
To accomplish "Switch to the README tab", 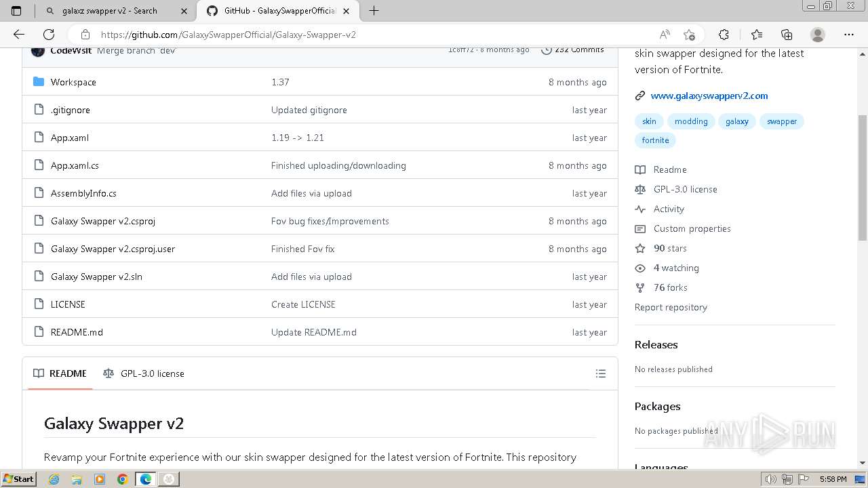I will [60, 373].
